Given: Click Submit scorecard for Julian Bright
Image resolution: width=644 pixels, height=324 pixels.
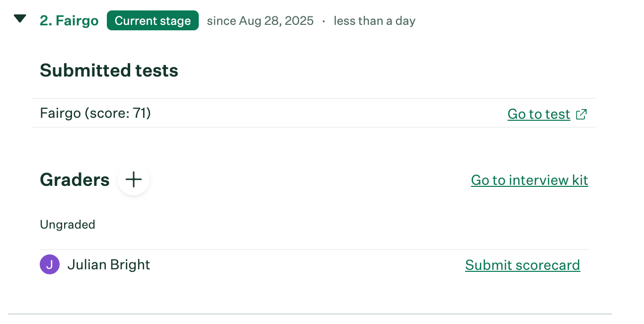Looking at the screenshot, I should coord(522,265).
